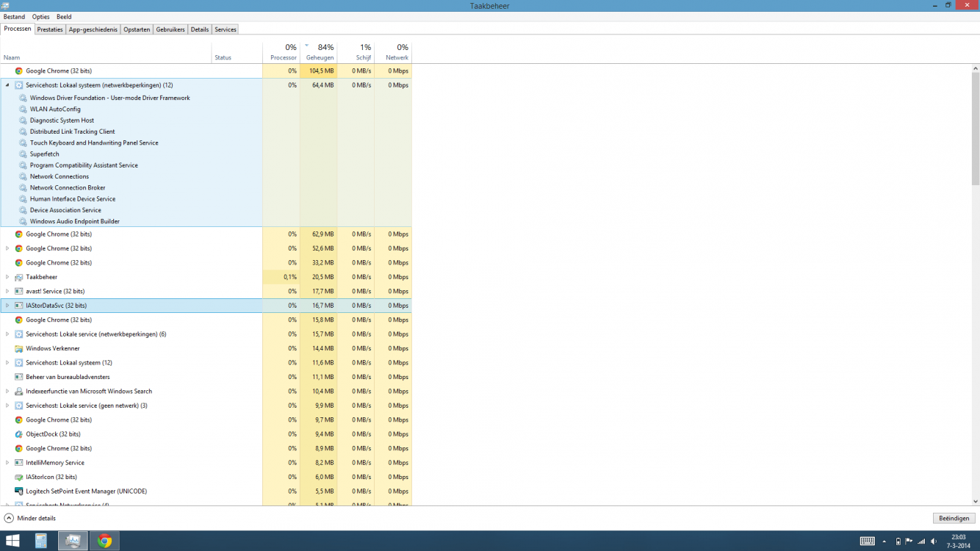Sort by the Naam column header
The height and width of the screenshot is (551, 980).
(x=106, y=52)
